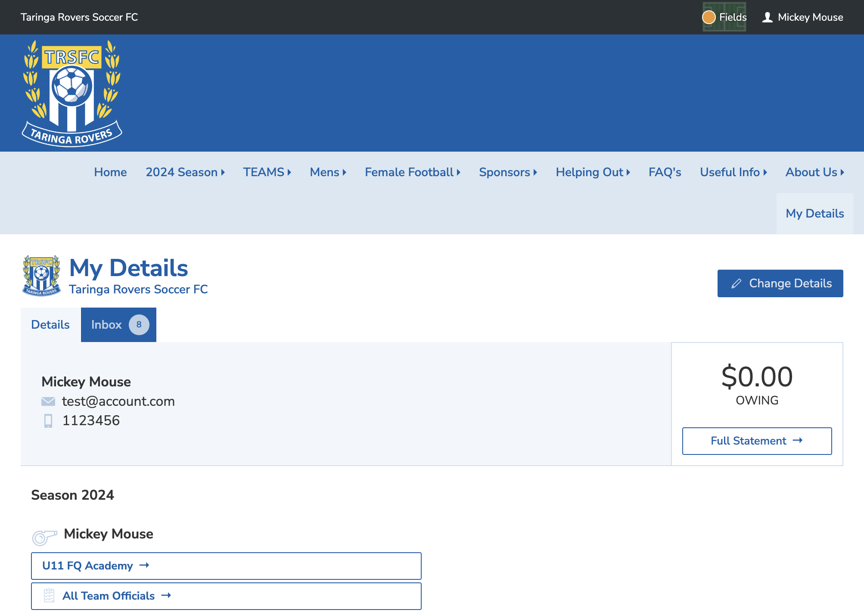Click the phone number 1123456
The height and width of the screenshot is (616, 864).
(91, 421)
